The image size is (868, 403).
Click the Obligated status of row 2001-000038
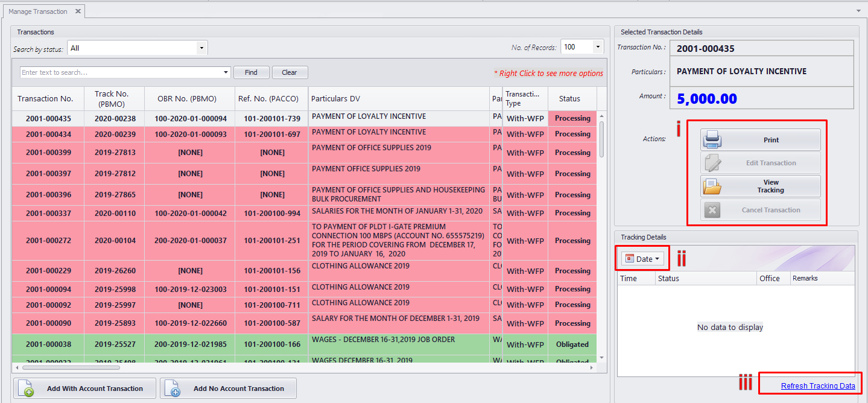[x=572, y=344]
